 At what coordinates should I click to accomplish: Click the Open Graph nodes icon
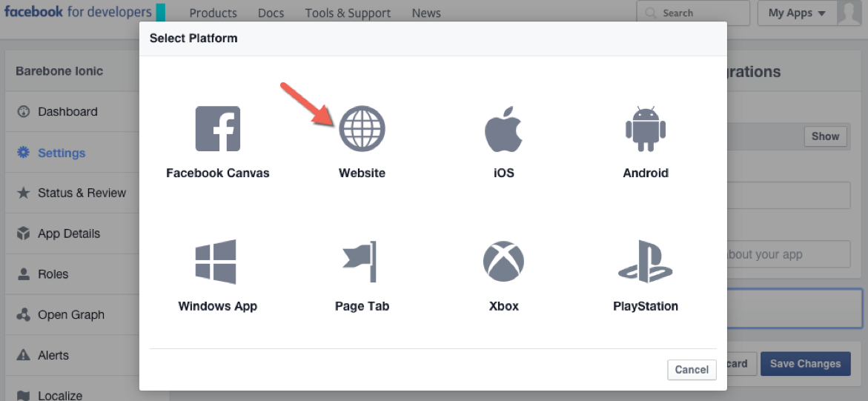[23, 314]
